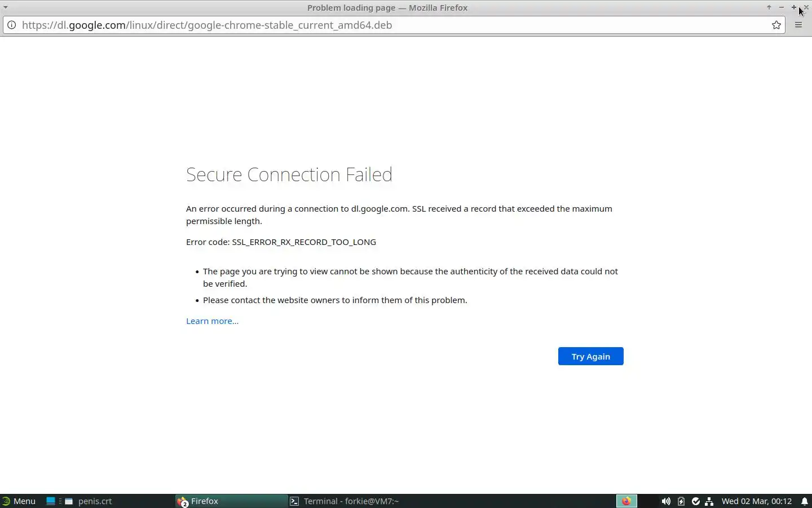This screenshot has width=812, height=508.
Task: Open the window menu arrow in title bar
Action: [6, 7]
